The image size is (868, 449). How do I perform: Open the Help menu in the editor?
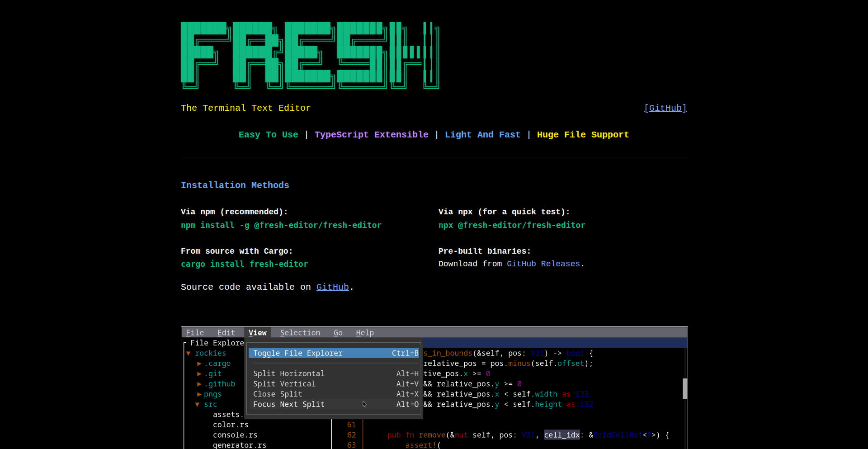click(x=365, y=333)
